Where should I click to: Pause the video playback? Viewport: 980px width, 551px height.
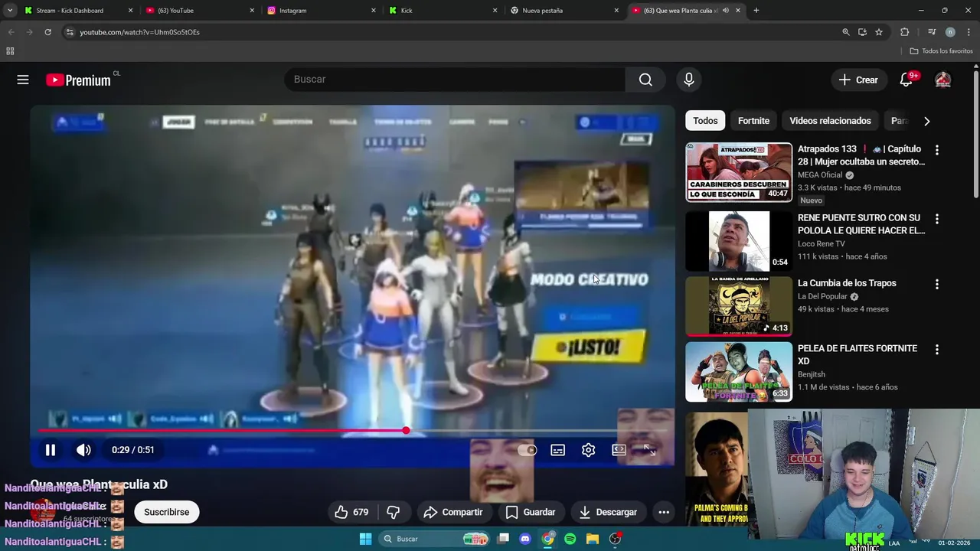tap(51, 450)
